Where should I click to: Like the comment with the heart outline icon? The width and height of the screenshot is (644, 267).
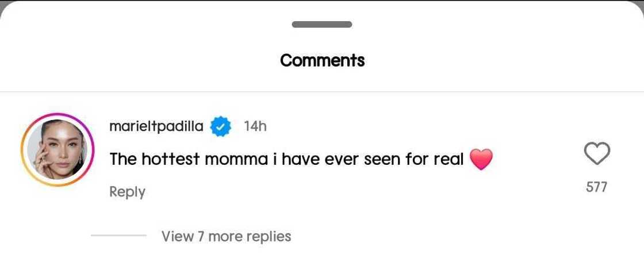[596, 154]
